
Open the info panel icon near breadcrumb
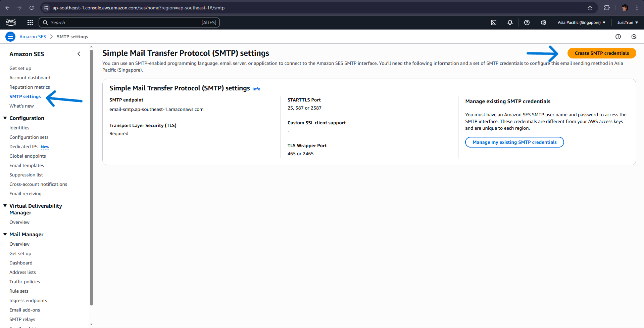tap(618, 37)
